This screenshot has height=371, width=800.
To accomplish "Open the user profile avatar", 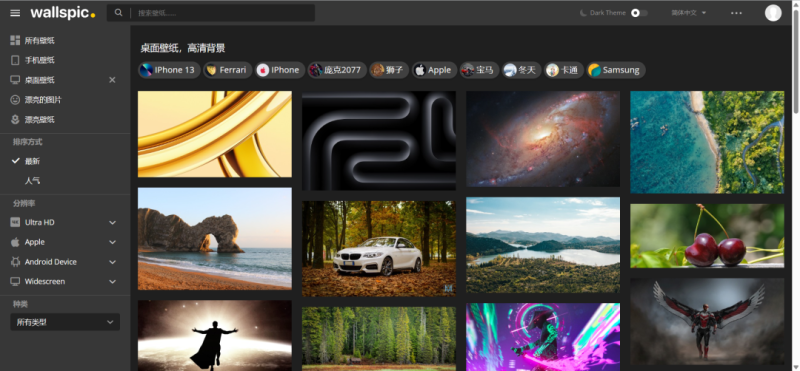I will tap(772, 13).
